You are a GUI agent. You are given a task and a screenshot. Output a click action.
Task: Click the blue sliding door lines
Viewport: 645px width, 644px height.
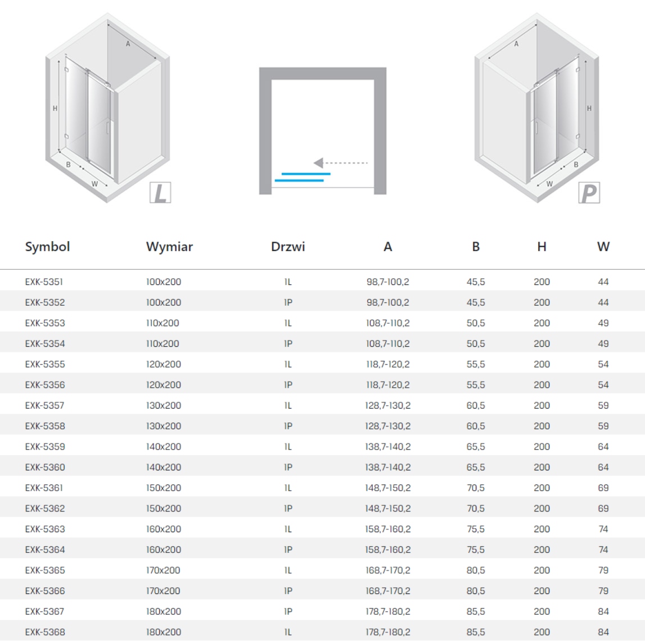302,177
